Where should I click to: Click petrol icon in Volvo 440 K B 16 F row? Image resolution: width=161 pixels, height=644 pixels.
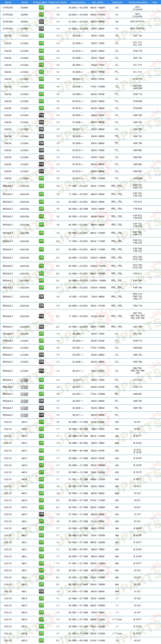pos(41,422)
